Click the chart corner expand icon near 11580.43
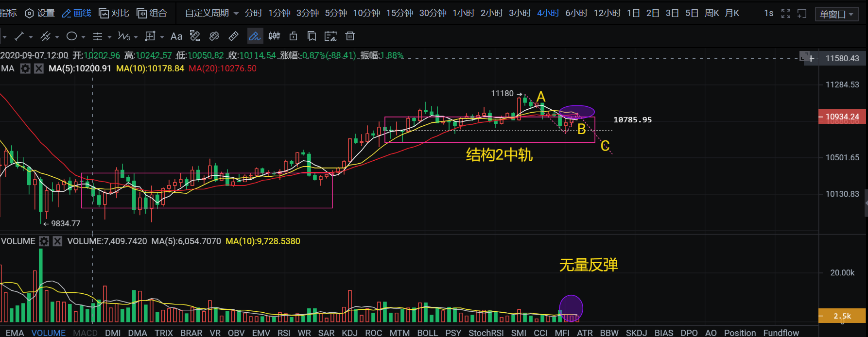The image size is (868, 337). [804, 57]
